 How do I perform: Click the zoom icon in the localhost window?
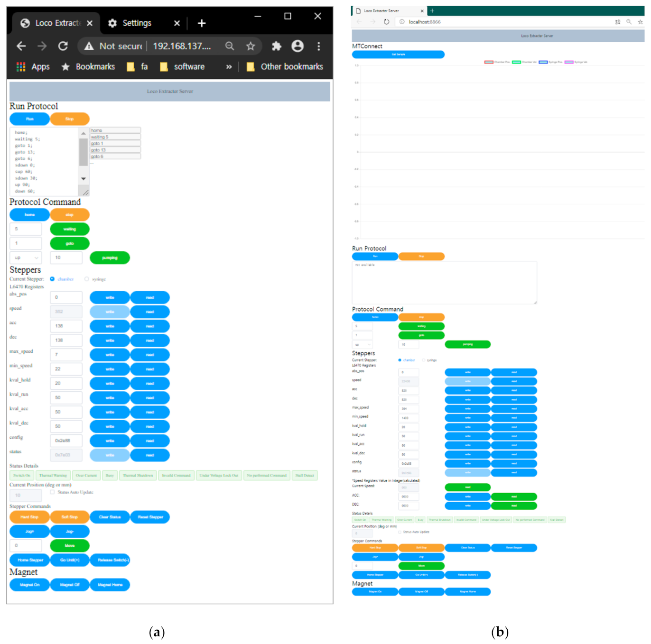(x=629, y=22)
